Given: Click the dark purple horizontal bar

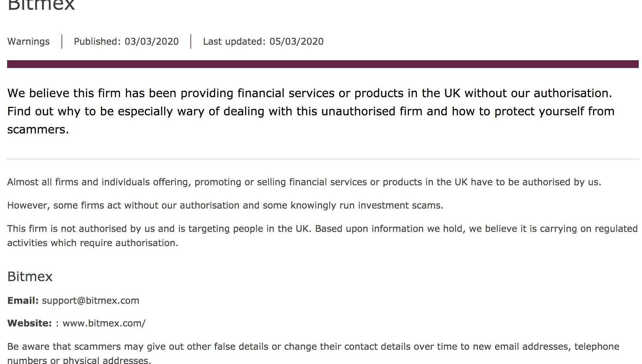Looking at the screenshot, I should tap(323, 64).
